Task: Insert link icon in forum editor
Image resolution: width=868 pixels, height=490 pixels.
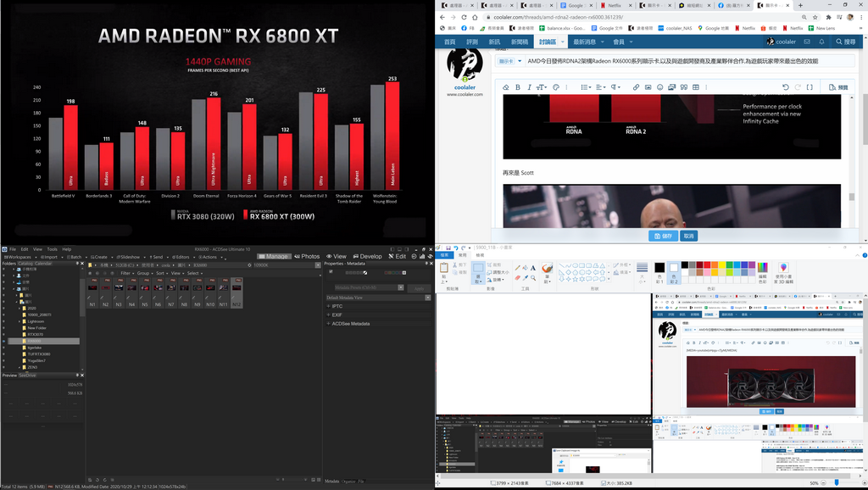Action: 636,87
